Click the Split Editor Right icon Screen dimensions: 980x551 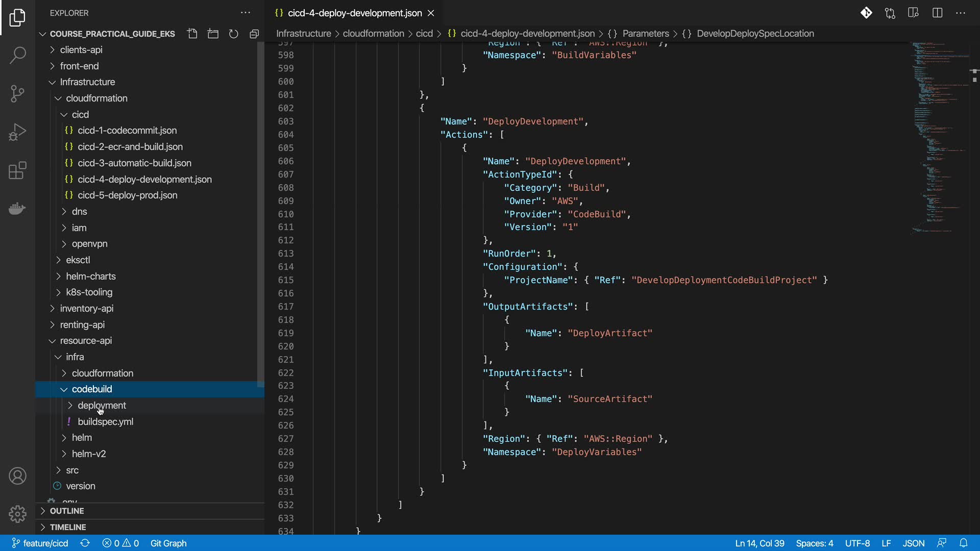point(937,13)
